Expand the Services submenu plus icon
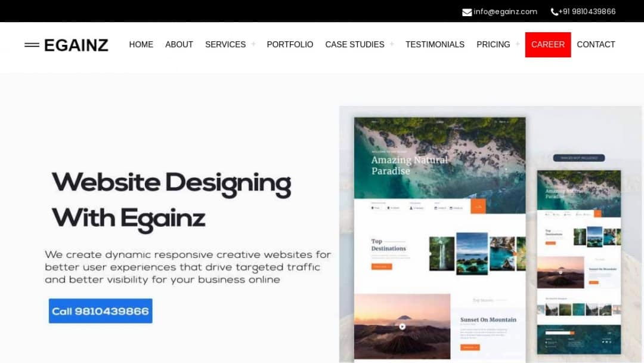This screenshot has width=644, height=363. pyautogui.click(x=253, y=44)
